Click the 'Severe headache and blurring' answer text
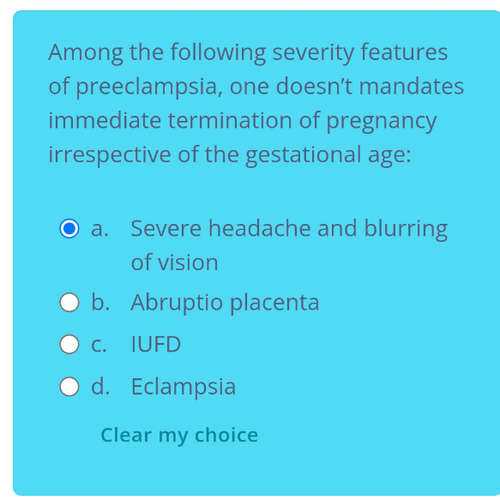Image resolution: width=500 pixels, height=500 pixels. pos(289,229)
